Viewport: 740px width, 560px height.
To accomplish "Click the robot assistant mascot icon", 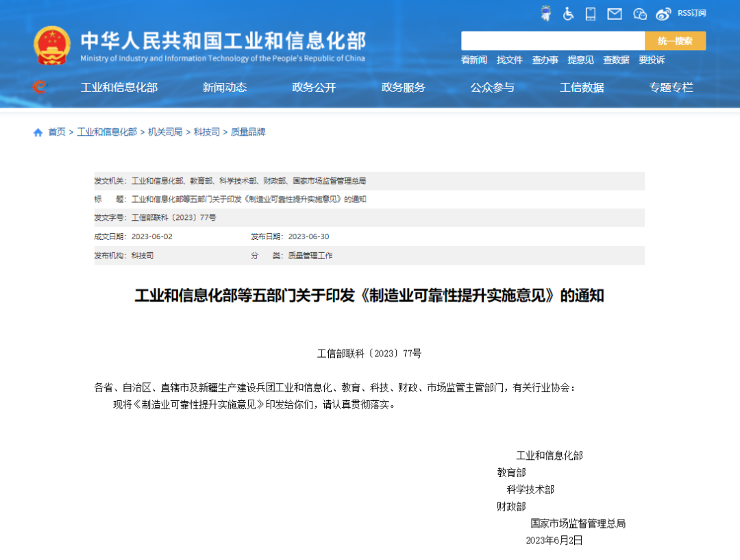I will 546,13.
